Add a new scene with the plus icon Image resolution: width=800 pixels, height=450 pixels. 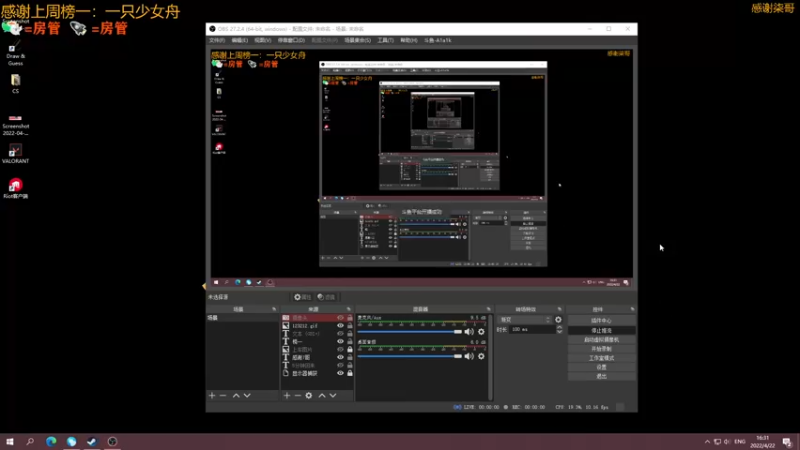(212, 395)
